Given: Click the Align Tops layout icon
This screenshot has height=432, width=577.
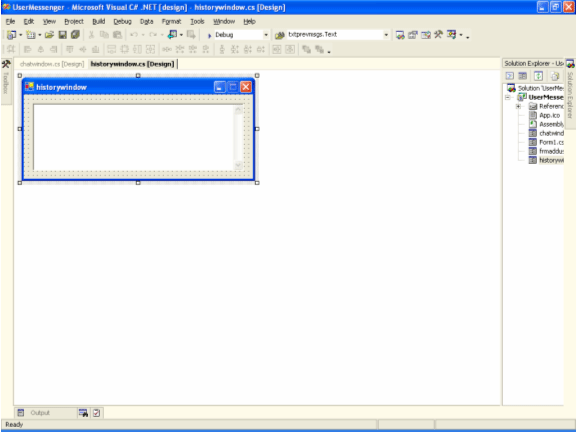Looking at the screenshot, I should tap(70, 49).
